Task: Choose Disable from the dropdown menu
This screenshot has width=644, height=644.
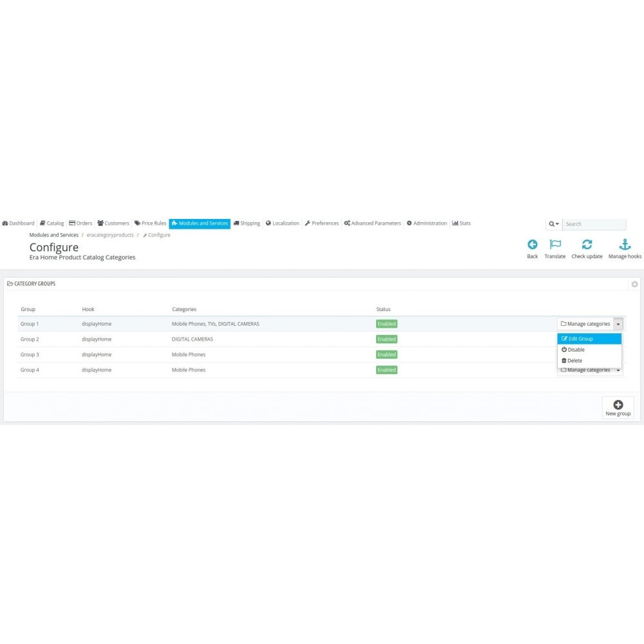Action: pyautogui.click(x=589, y=350)
